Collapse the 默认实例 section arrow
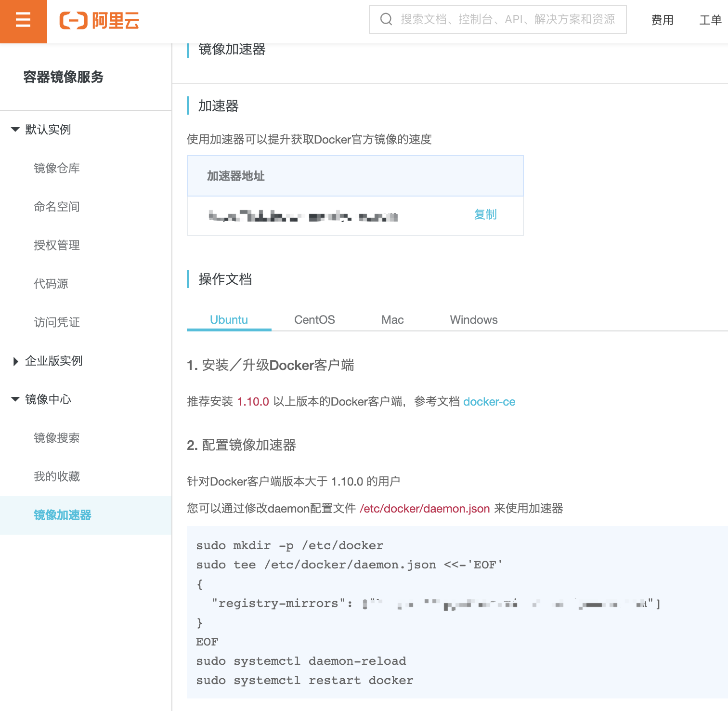Screen dimensions: 728x711 click(15, 130)
